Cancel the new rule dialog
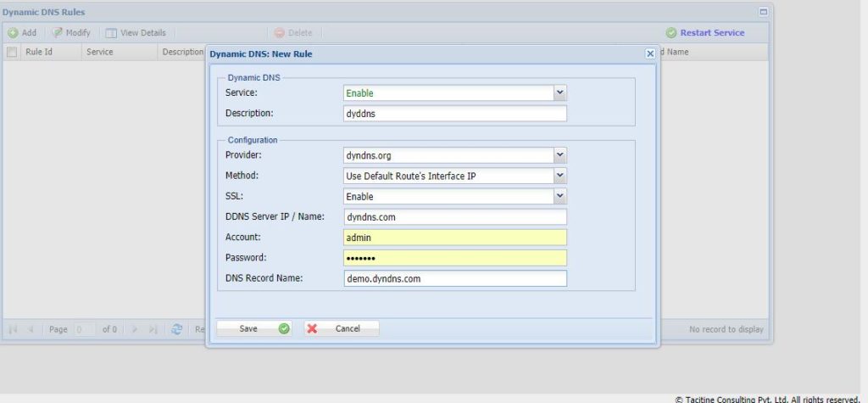 point(341,328)
